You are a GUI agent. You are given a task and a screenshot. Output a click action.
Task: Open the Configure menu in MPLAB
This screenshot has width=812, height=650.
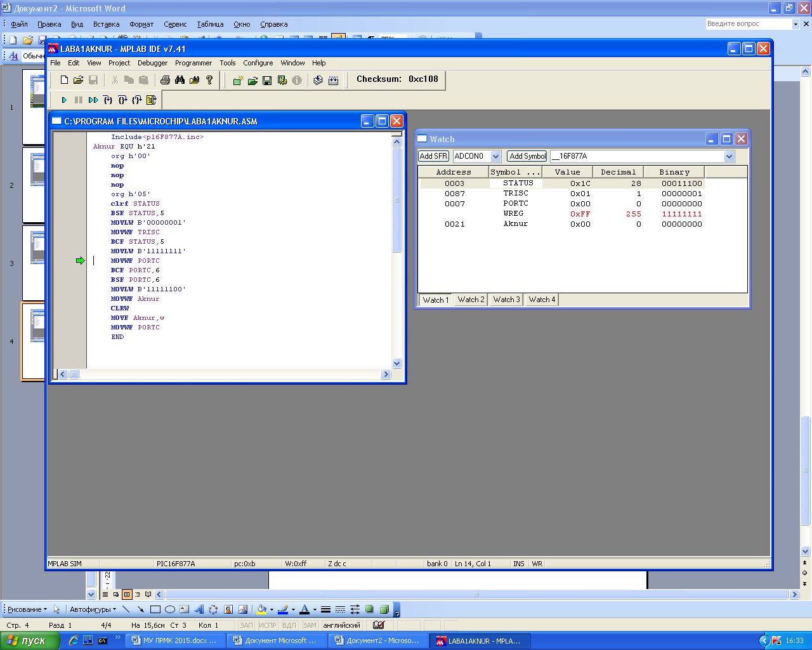(x=258, y=63)
